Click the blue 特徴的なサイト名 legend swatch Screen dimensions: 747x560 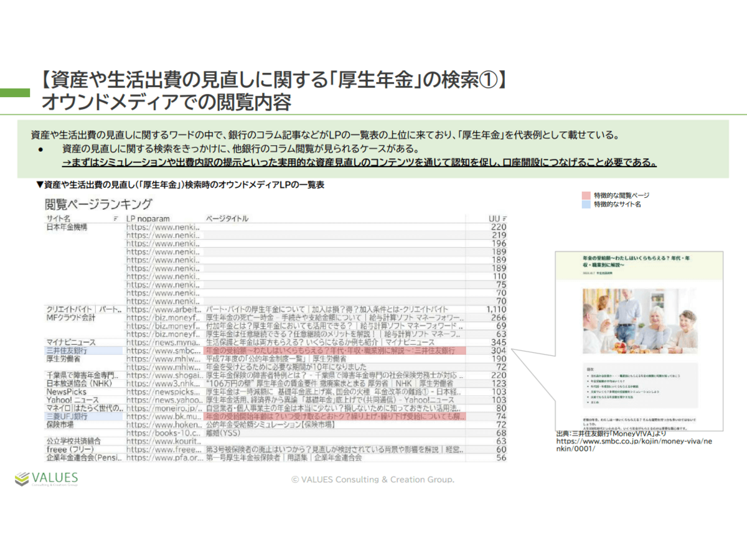point(586,204)
